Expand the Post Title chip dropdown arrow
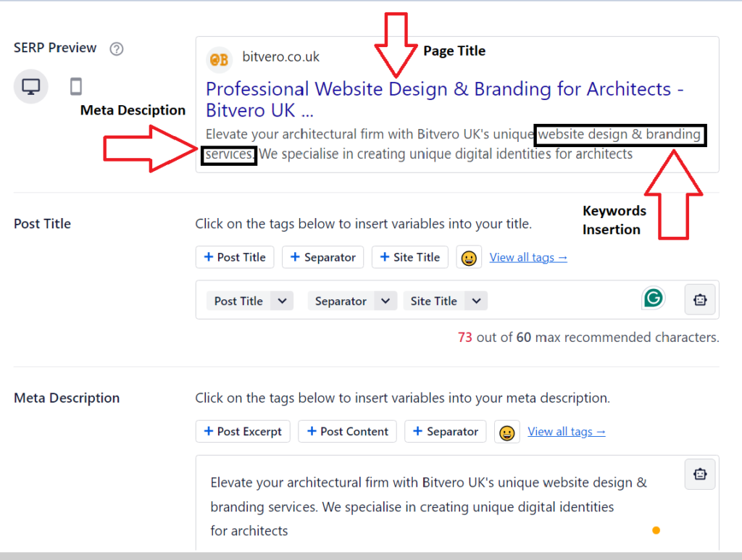Viewport: 742px width, 560px height. tap(282, 301)
